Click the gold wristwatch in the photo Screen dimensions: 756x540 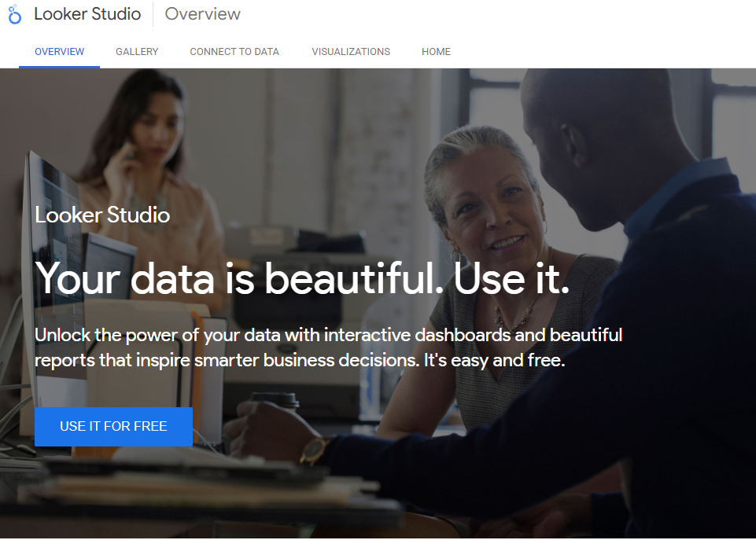tap(315, 450)
